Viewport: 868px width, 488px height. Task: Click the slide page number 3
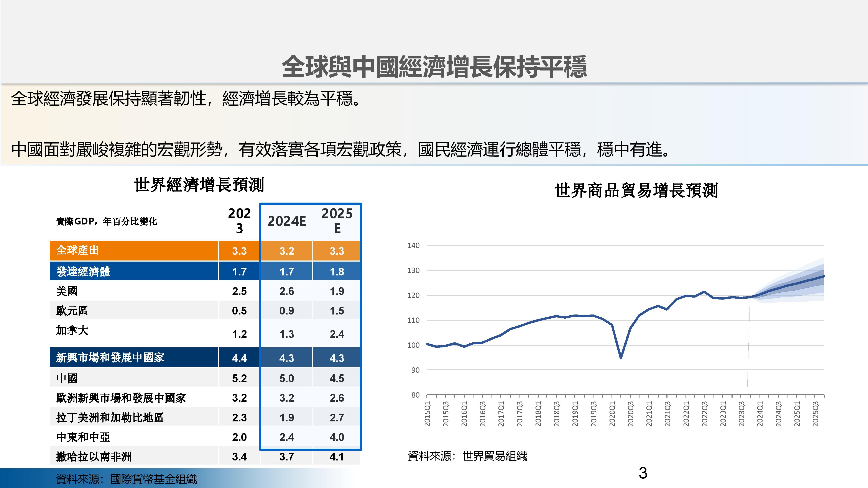point(643,473)
